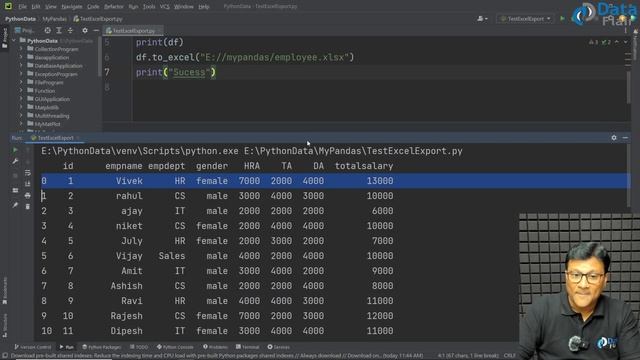Open the Structure vertical tab on left edge

(x=4, y=325)
